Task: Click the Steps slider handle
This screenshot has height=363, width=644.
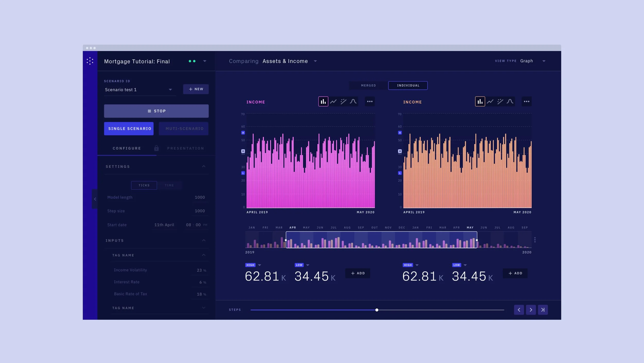Action: pyautogui.click(x=377, y=310)
